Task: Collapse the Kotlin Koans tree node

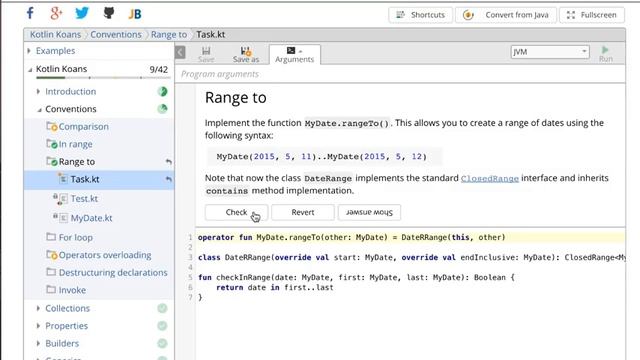Action: (30, 70)
